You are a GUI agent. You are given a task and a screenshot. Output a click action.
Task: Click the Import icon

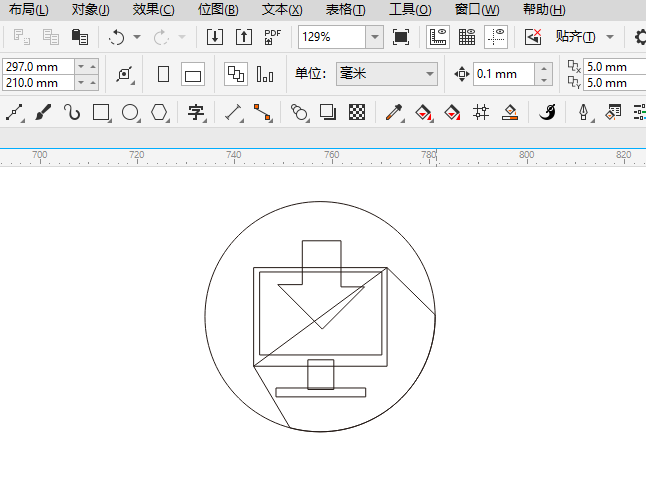(x=215, y=37)
